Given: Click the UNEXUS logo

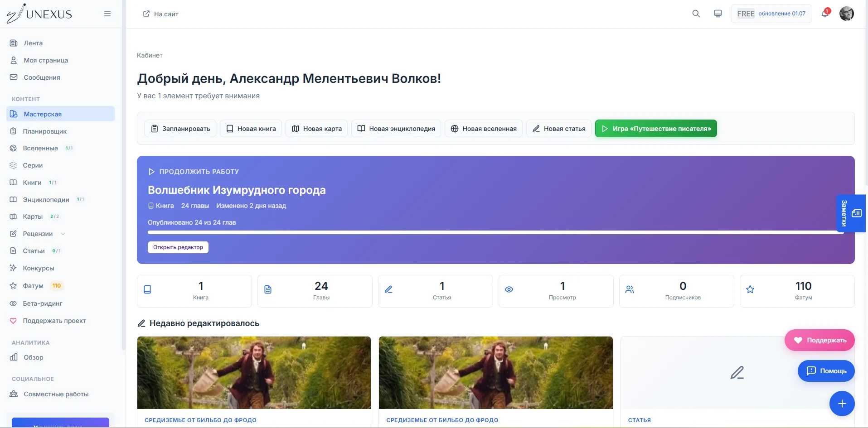Looking at the screenshot, I should (x=39, y=14).
